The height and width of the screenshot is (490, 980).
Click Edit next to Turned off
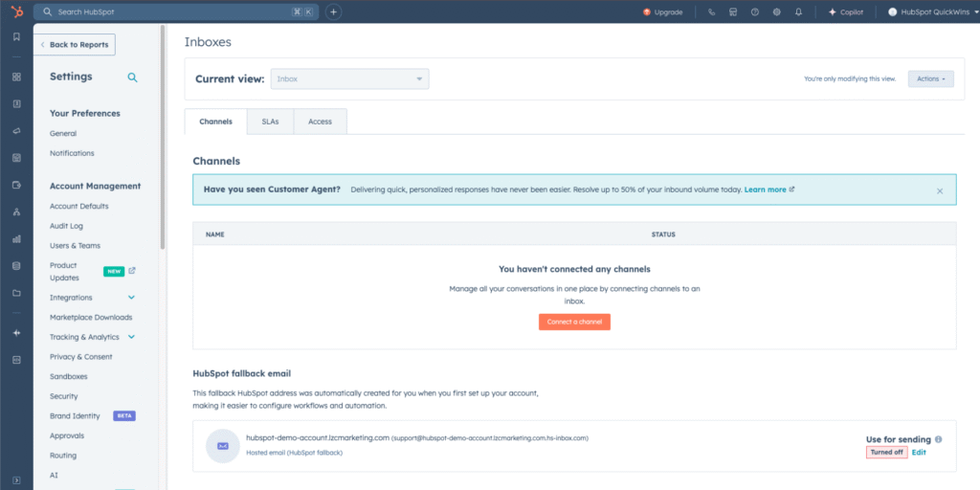point(919,452)
